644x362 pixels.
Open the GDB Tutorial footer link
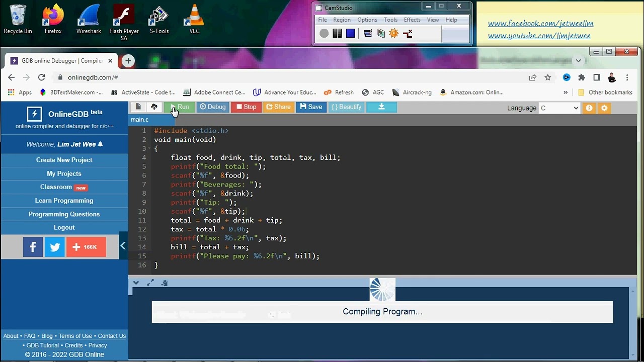(43, 345)
